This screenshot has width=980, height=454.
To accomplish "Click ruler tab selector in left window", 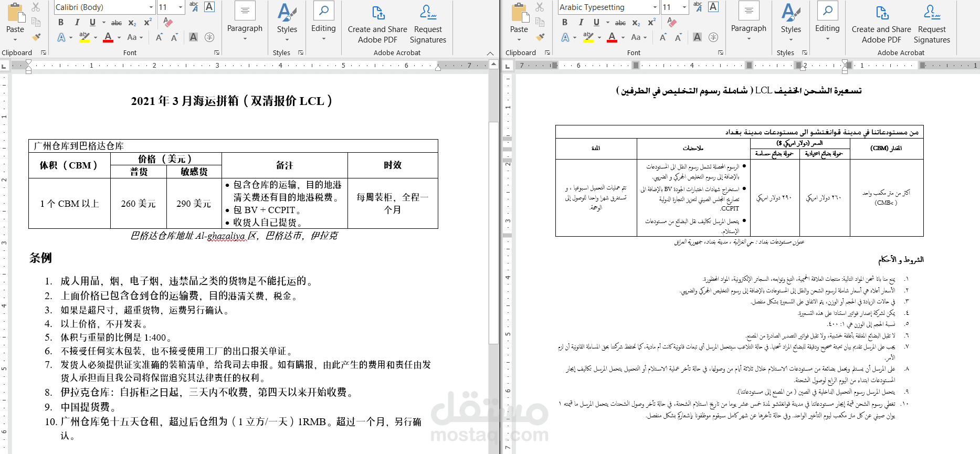I will (x=4, y=66).
